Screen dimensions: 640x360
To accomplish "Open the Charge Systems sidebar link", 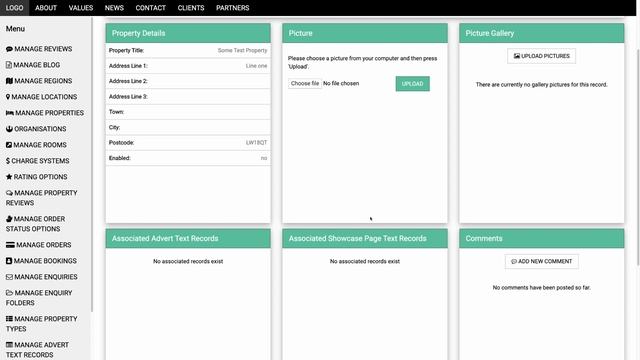I will (x=40, y=161).
